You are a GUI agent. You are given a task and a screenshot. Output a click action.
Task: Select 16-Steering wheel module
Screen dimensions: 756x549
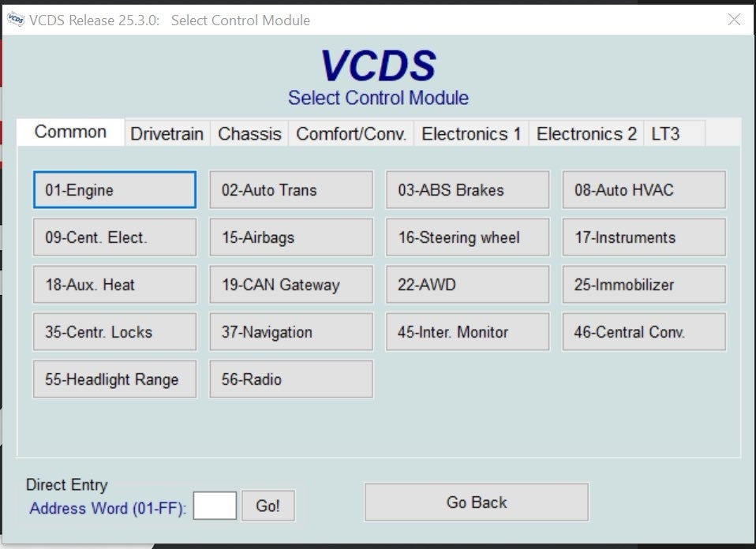tap(468, 237)
